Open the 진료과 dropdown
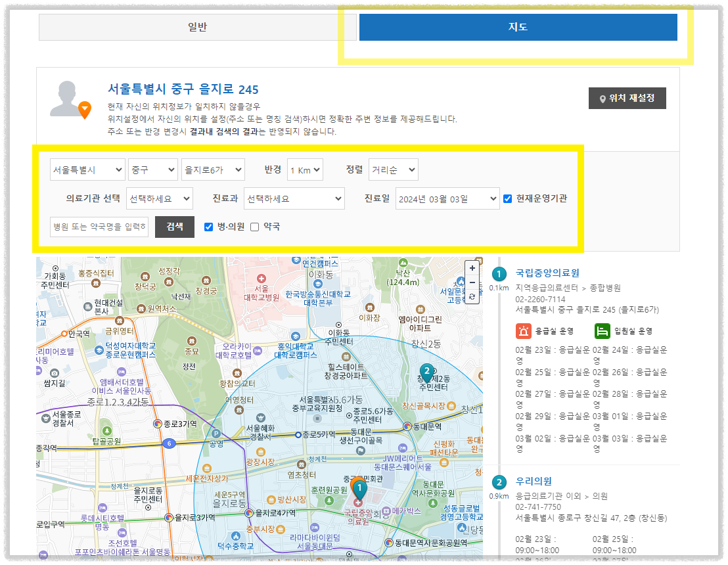This screenshot has height=565, width=728. click(294, 198)
